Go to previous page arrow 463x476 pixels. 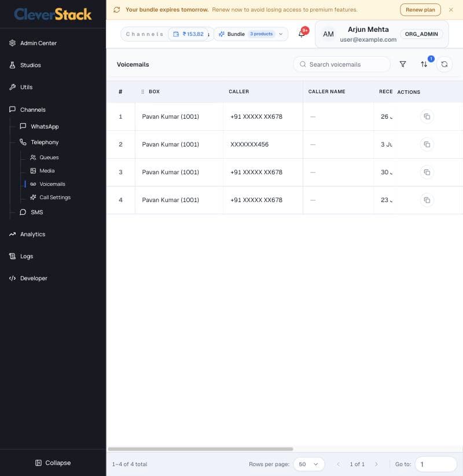(339, 464)
